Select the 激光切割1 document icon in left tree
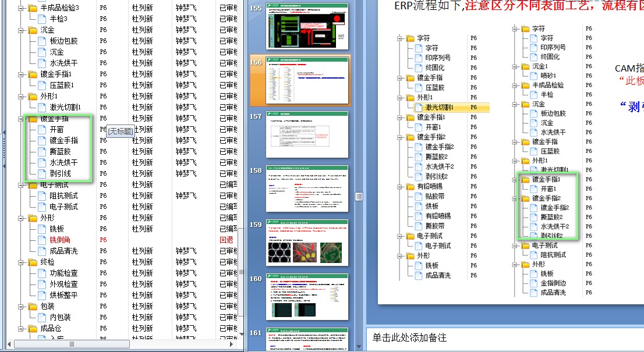 pos(42,108)
